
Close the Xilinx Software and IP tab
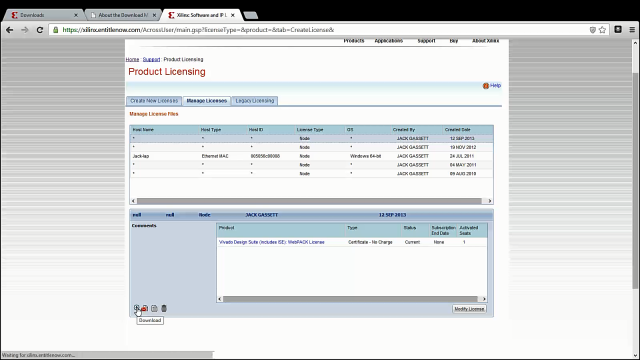233,15
